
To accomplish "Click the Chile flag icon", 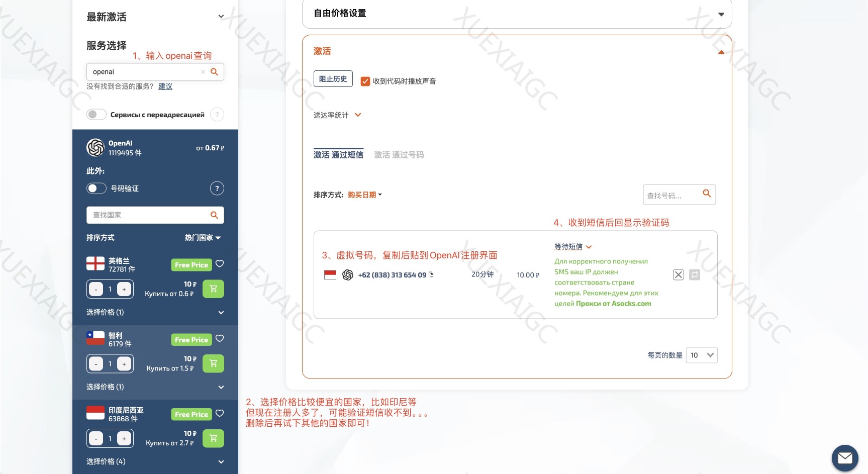I will point(95,338).
